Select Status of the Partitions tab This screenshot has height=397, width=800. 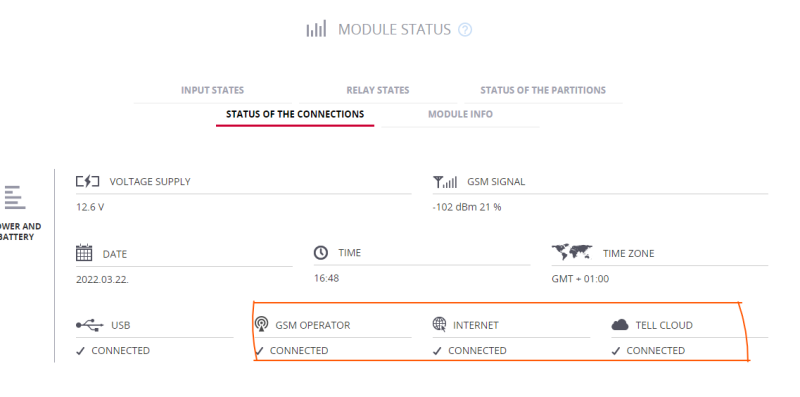point(543,90)
